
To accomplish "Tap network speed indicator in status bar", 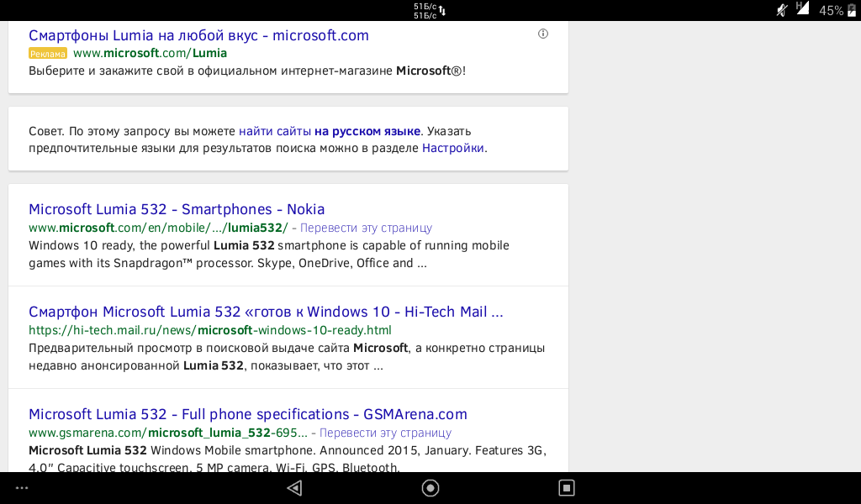I will [x=430, y=10].
